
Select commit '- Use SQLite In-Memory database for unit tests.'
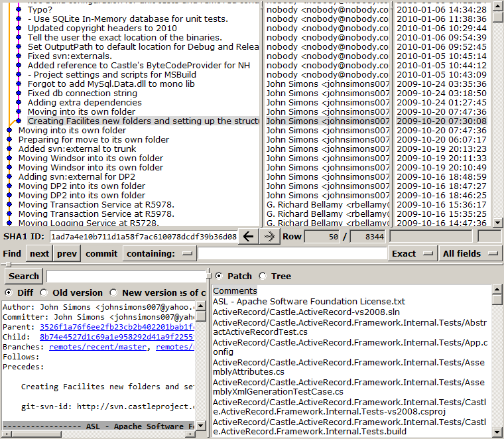click(128, 19)
